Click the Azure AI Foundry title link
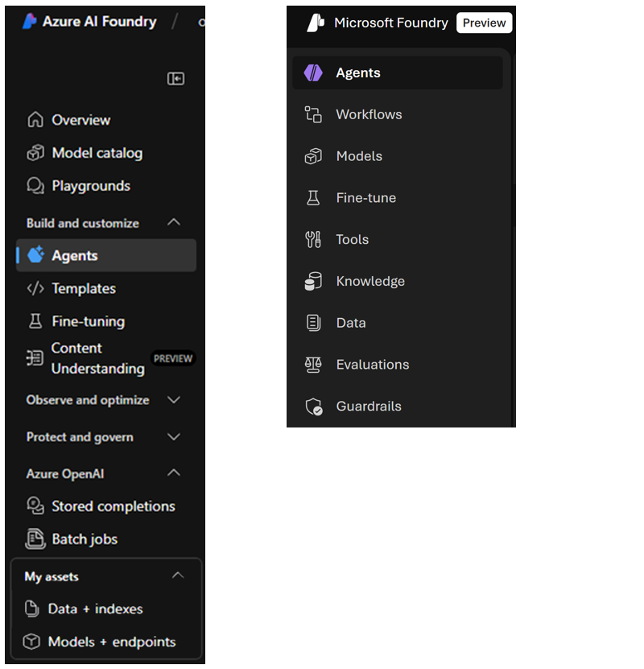This screenshot has width=644, height=669. tap(99, 21)
